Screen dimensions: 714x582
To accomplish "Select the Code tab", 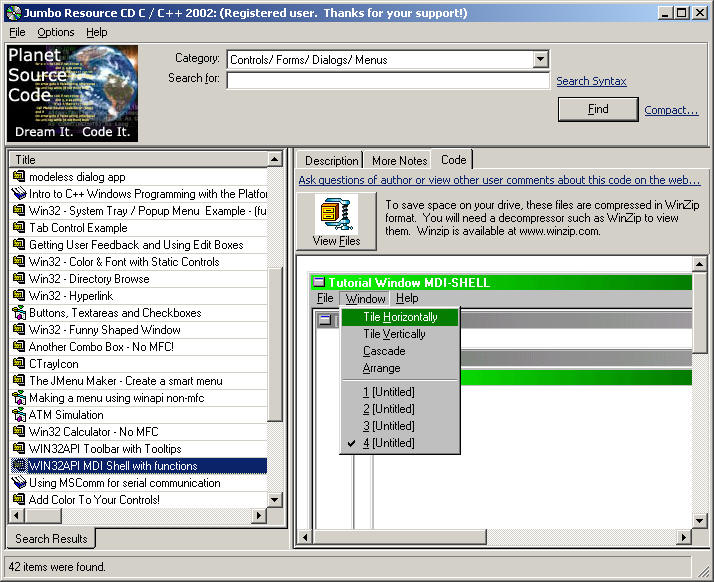I will [x=453, y=160].
